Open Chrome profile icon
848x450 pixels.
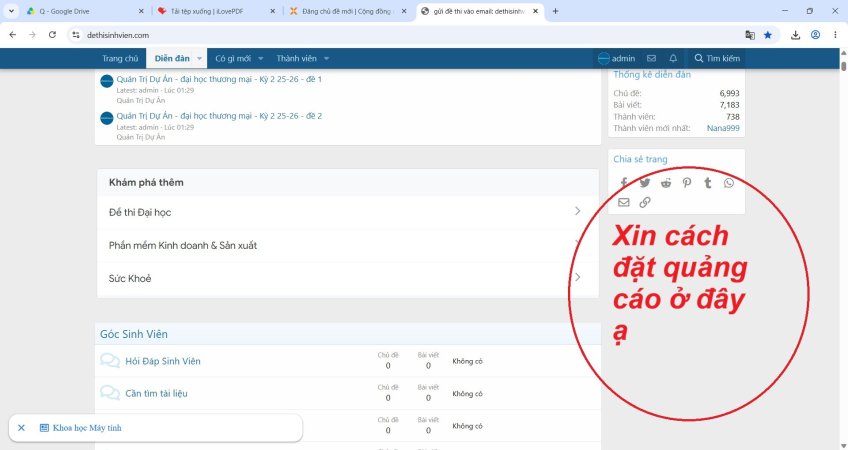pos(816,35)
